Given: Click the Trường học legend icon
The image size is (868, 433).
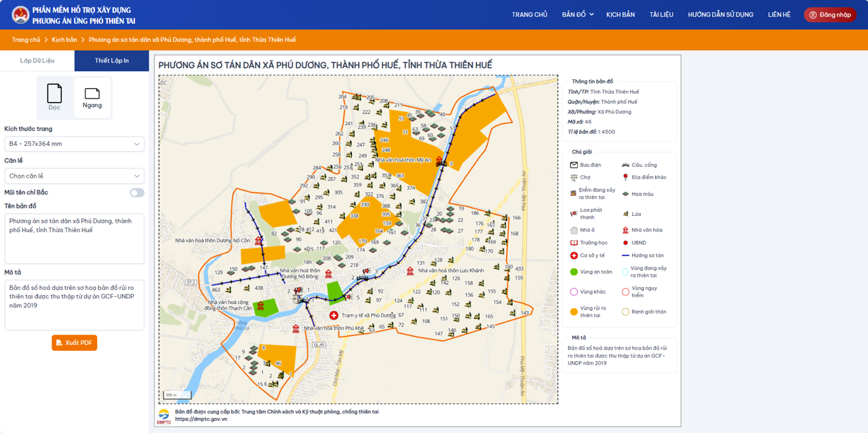Looking at the screenshot, I should point(574,243).
